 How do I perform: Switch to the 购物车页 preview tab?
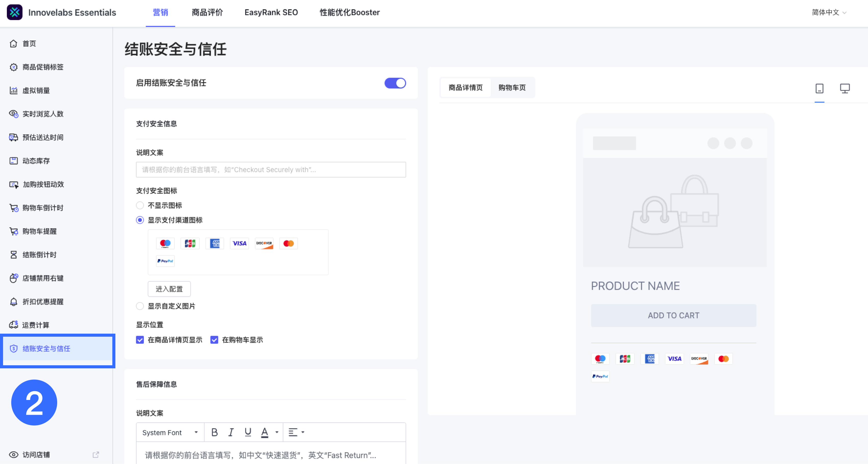(x=512, y=87)
